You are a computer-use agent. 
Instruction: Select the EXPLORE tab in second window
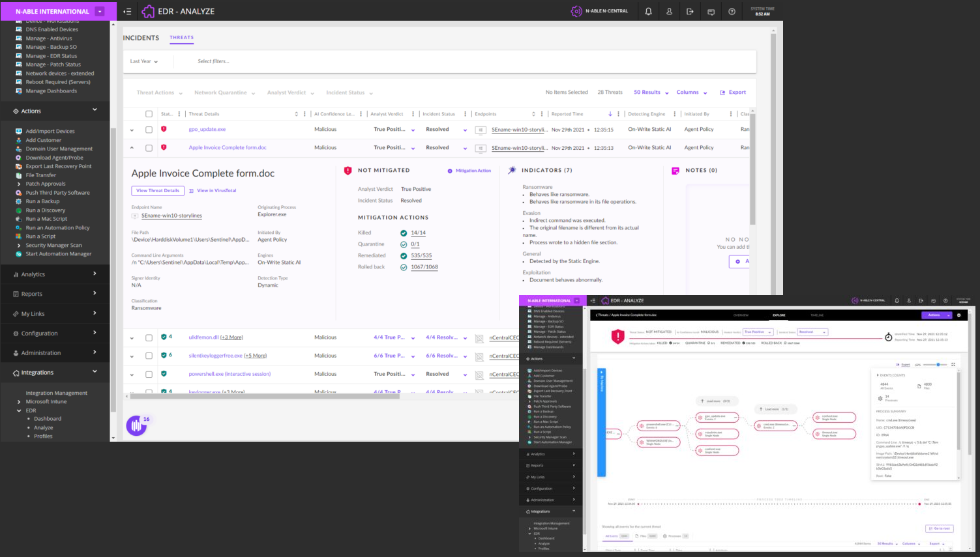click(x=779, y=315)
